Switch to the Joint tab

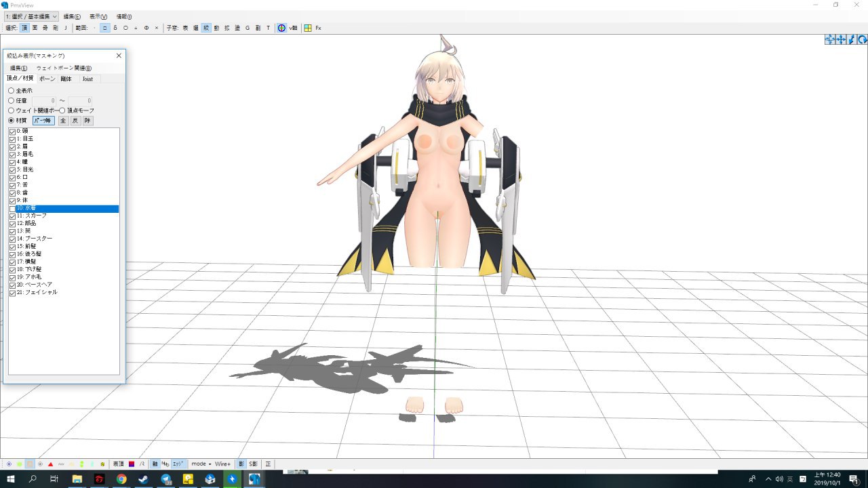87,79
